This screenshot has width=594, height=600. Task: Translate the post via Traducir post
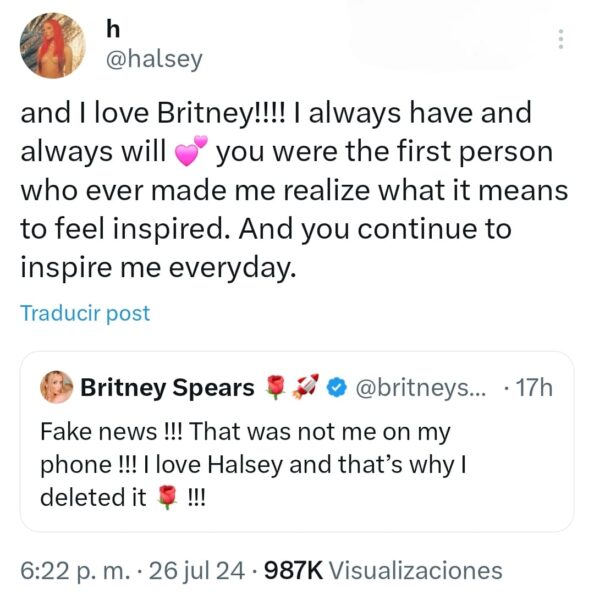tap(85, 313)
